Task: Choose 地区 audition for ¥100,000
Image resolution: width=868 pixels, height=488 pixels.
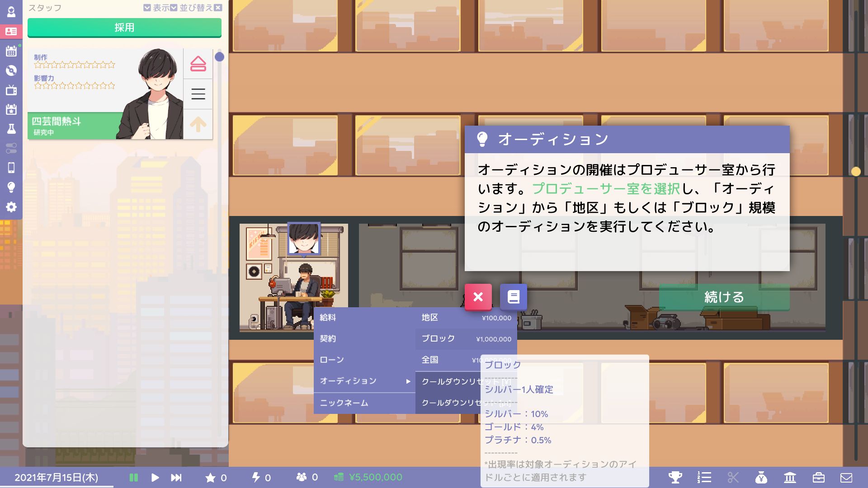Action: pyautogui.click(x=466, y=318)
